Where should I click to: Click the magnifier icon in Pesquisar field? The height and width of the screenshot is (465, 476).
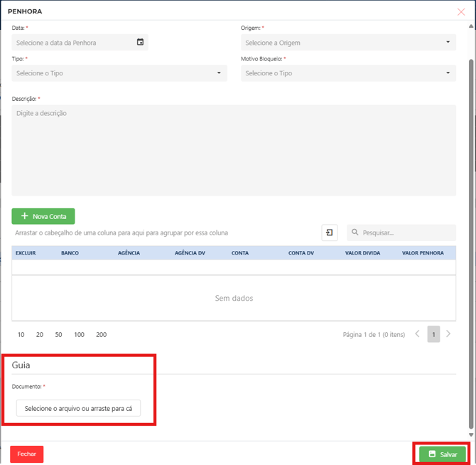[355, 232]
